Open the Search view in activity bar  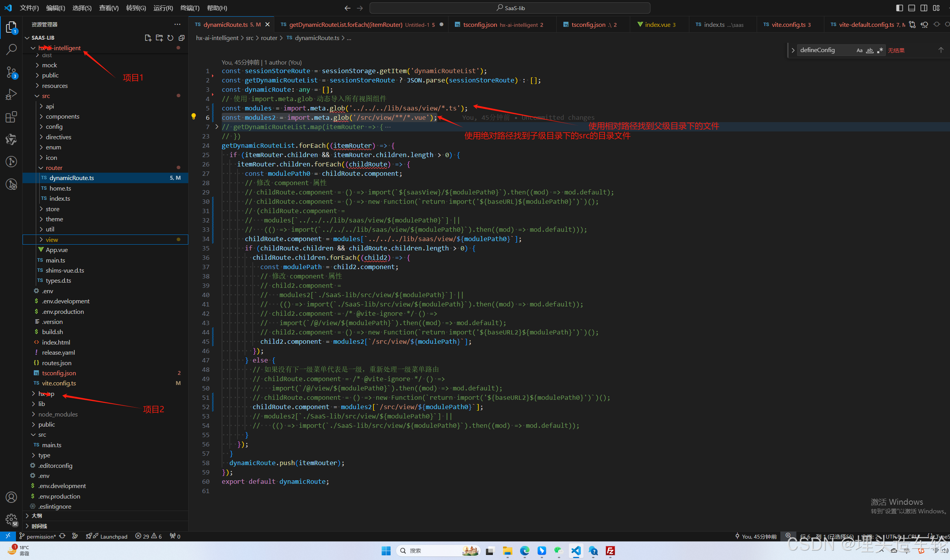pyautogui.click(x=11, y=49)
